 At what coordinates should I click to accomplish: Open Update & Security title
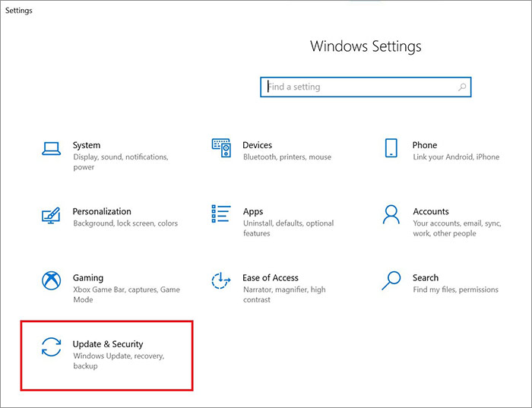tap(108, 344)
